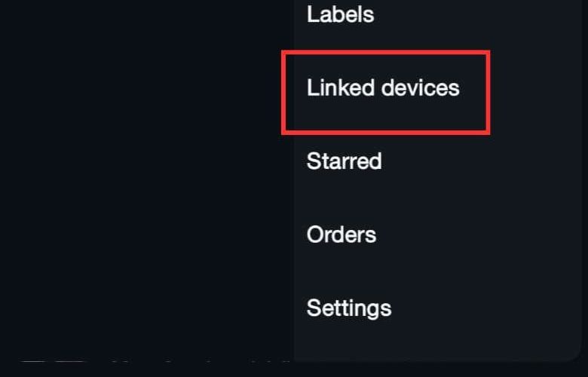Image resolution: width=588 pixels, height=377 pixels.
Task: Select Linked devices from the menu
Action: (383, 88)
